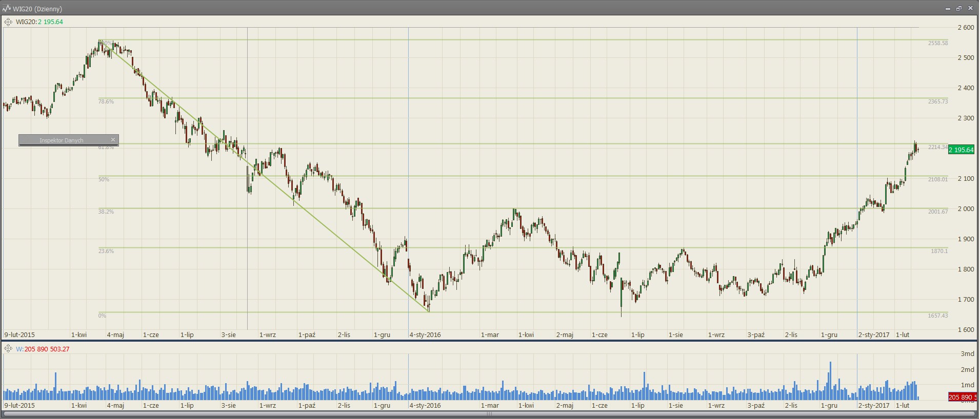
Task: Click the 2 400 price axis label
Action: tap(966, 88)
